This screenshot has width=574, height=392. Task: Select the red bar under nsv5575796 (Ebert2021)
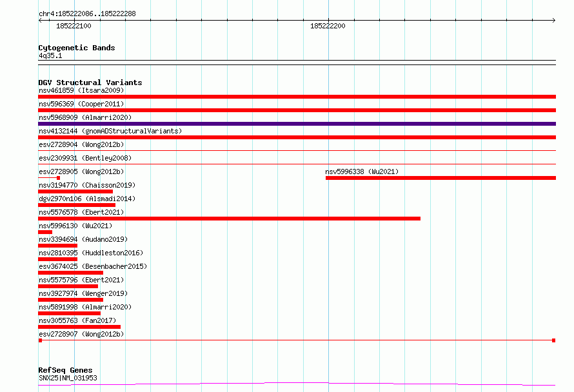point(68,286)
